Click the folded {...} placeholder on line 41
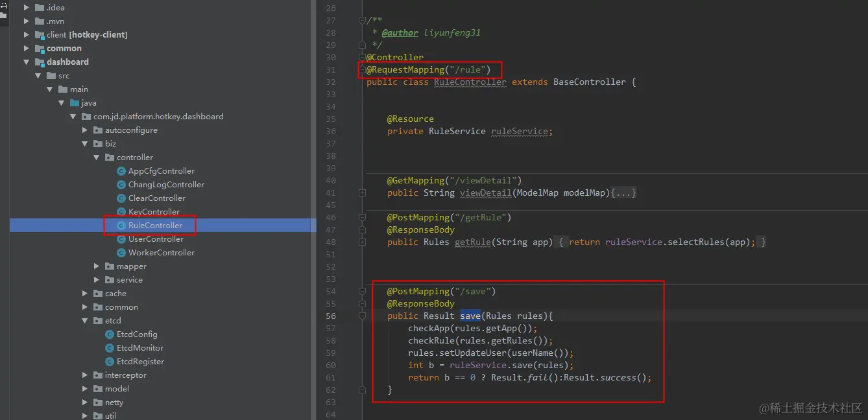Screen dimensions: 868x420 (x=623, y=193)
